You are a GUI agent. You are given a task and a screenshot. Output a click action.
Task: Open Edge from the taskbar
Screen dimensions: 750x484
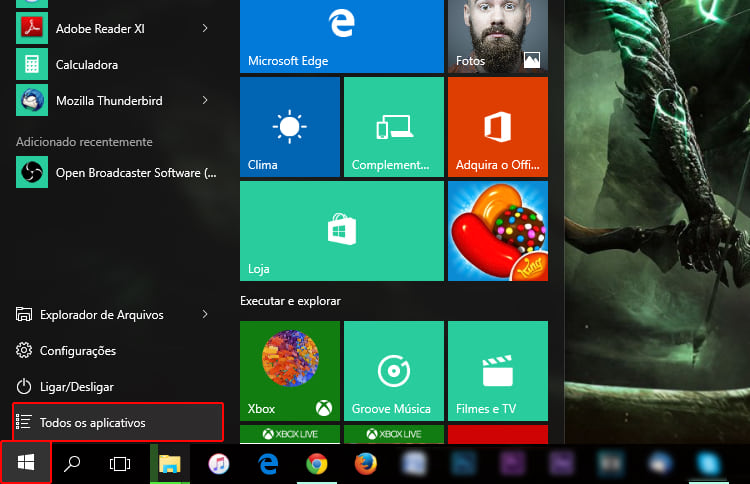tap(268, 463)
